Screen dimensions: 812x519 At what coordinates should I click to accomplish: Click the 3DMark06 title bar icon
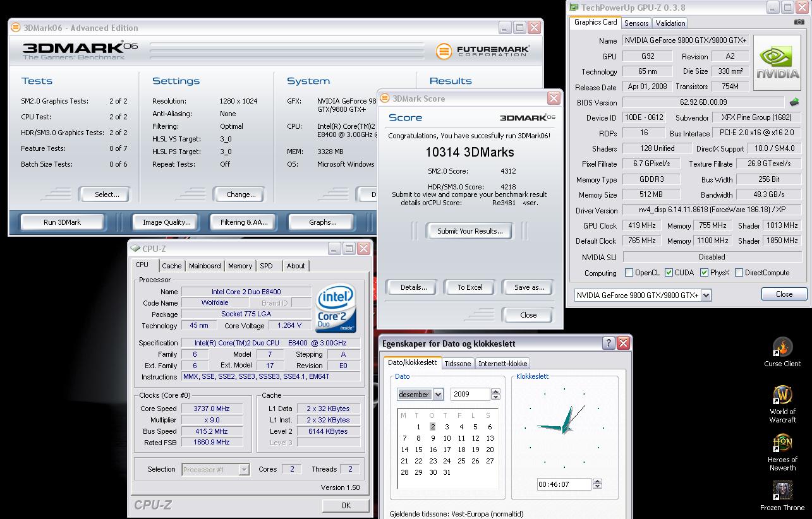coord(16,28)
